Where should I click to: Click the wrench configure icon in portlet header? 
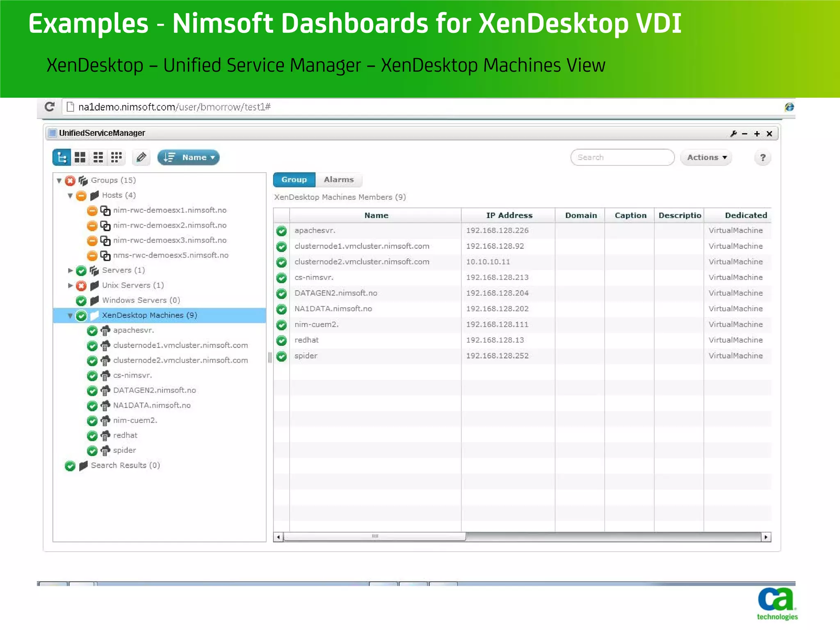tap(733, 134)
